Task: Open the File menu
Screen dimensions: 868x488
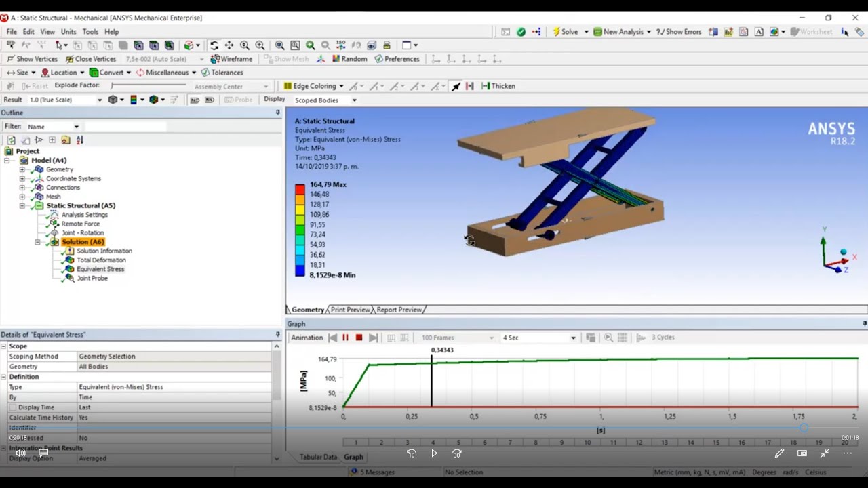Action: (12, 32)
